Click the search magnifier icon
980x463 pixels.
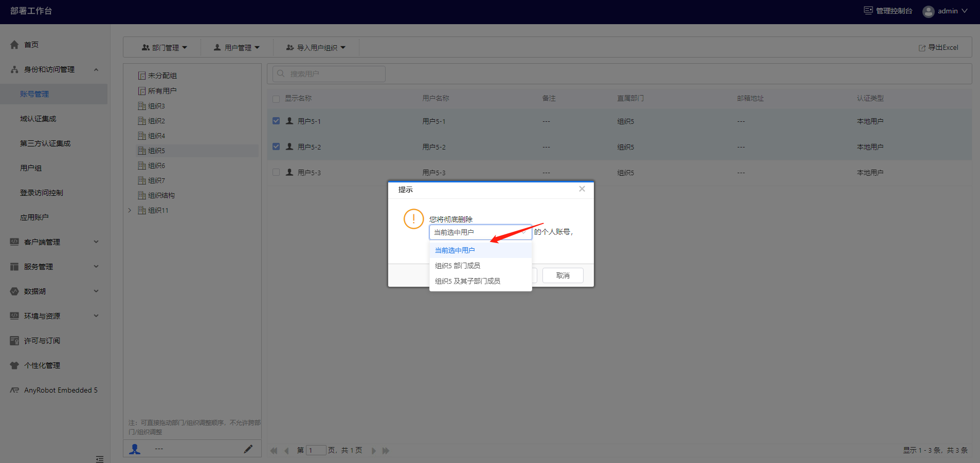click(x=281, y=73)
